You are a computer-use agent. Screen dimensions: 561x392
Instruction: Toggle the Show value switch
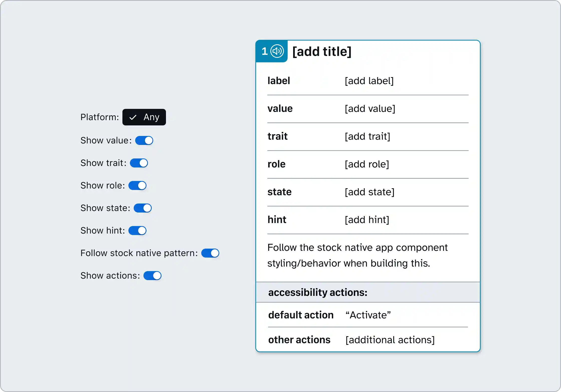click(x=144, y=140)
